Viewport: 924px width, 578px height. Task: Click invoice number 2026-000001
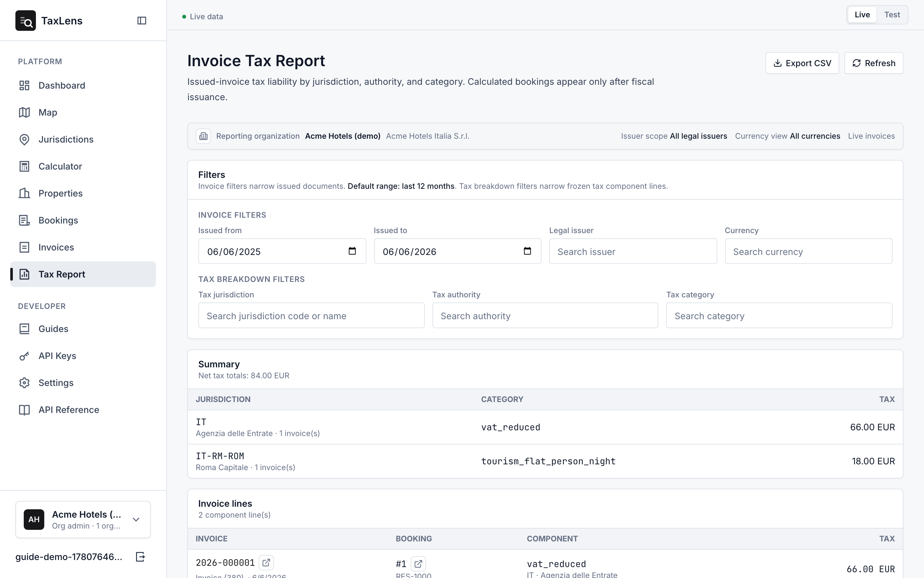click(225, 563)
